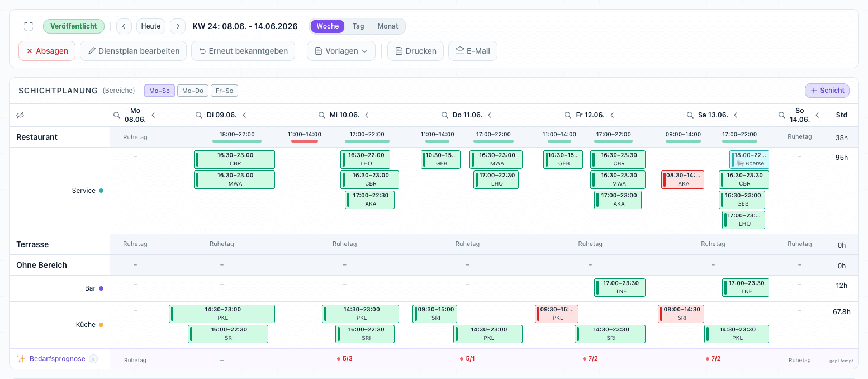Image resolution: width=868 pixels, height=379 pixels.
Task: Collapse the Sa 13.06. column chevron
Action: 736,115
